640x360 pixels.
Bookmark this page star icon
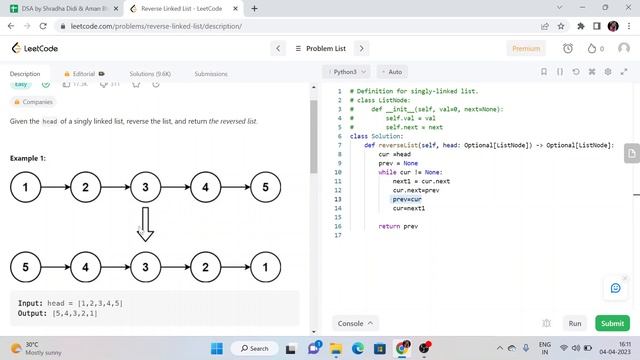[561, 26]
